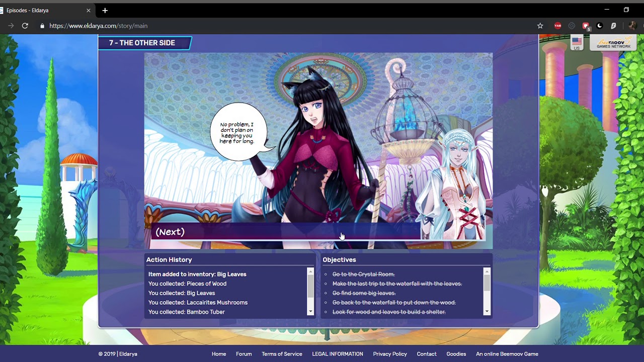Open the red YAB extension
Image resolution: width=644 pixels, height=362 pixels.
(x=557, y=26)
